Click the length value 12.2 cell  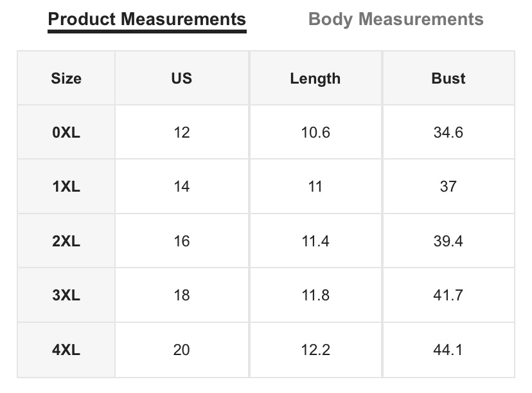[x=315, y=350]
